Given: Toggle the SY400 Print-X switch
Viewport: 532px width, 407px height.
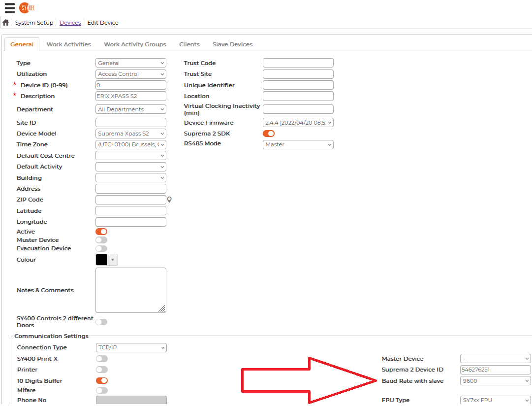Looking at the screenshot, I should (102, 359).
